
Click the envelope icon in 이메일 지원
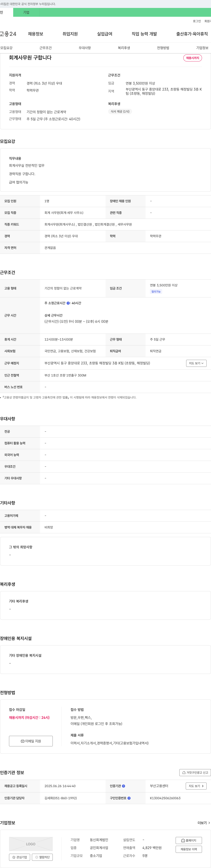click(22, 741)
